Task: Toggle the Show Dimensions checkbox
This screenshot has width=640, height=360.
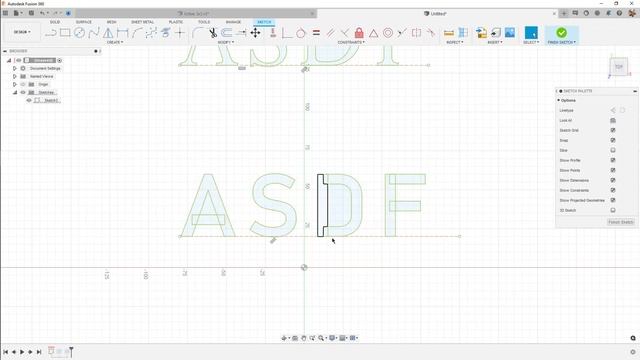Action: [x=613, y=180]
